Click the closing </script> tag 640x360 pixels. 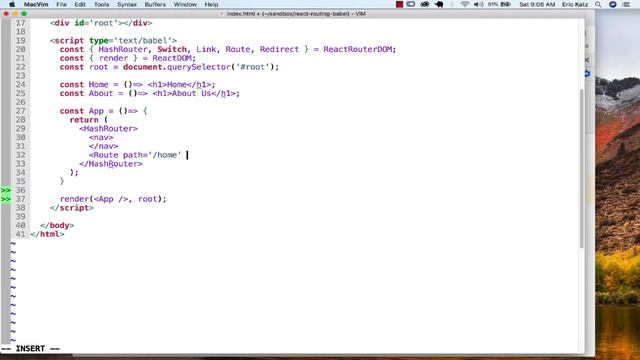click(72, 208)
